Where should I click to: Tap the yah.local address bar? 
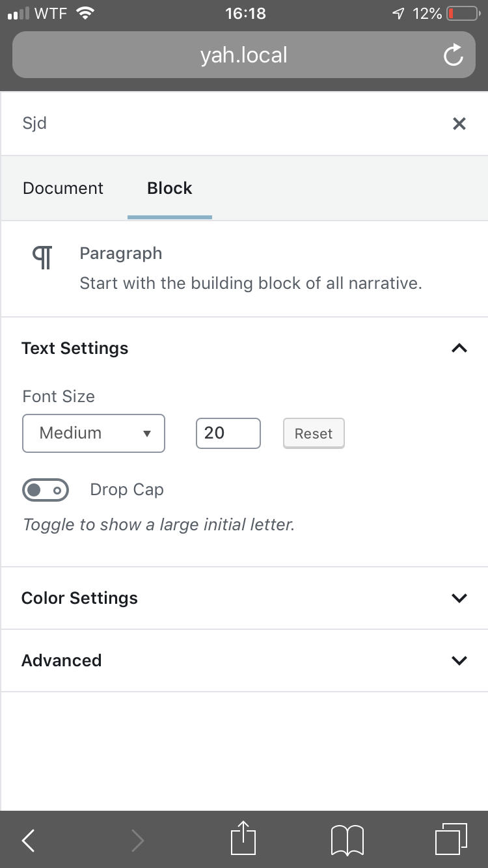click(243, 55)
